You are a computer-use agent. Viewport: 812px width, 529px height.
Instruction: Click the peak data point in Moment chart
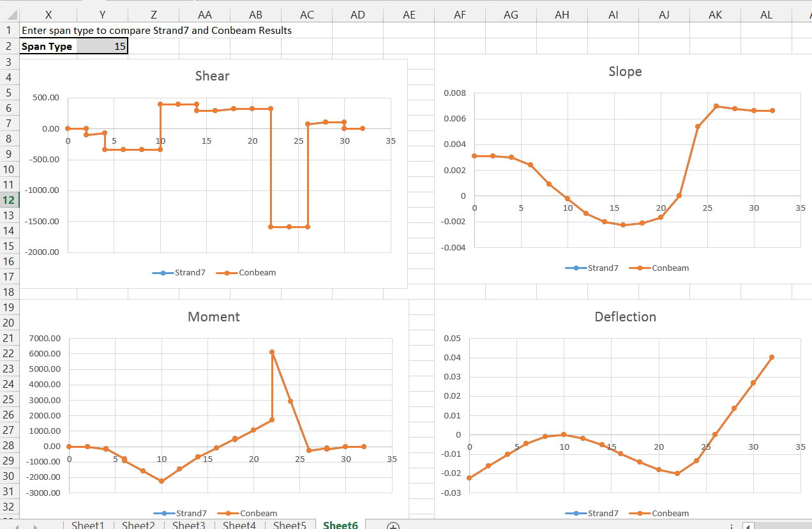[272, 352]
